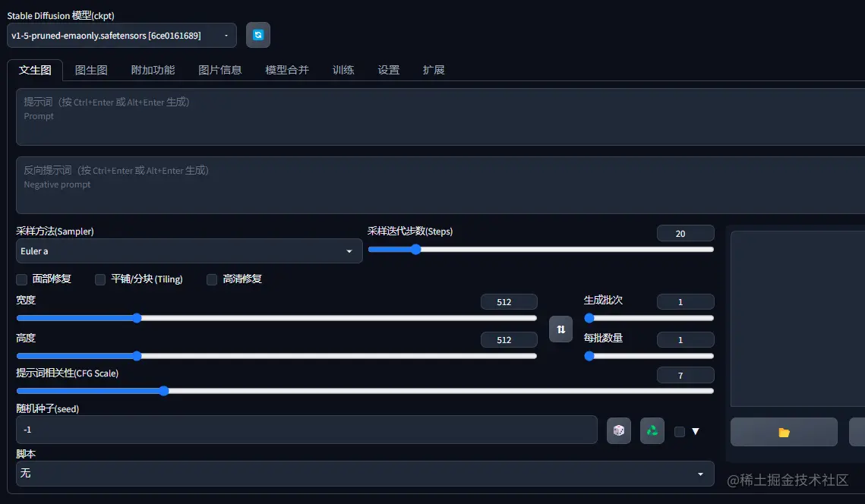865x504 pixels.
Task: Open the 图片信息 tab
Action: click(x=220, y=70)
